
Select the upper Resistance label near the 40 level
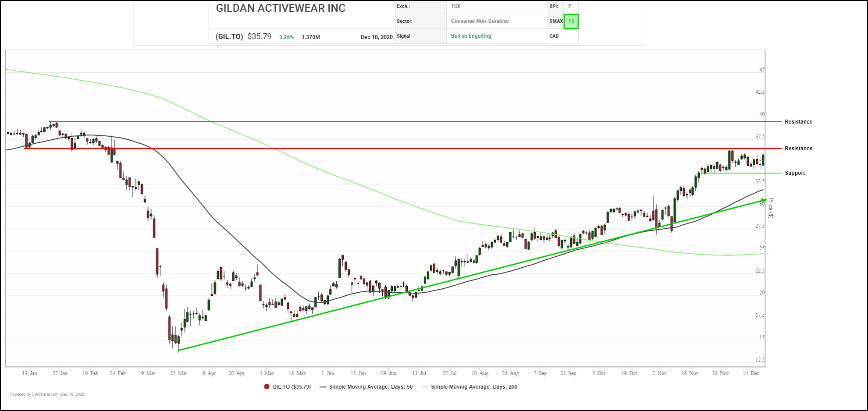[x=798, y=122]
